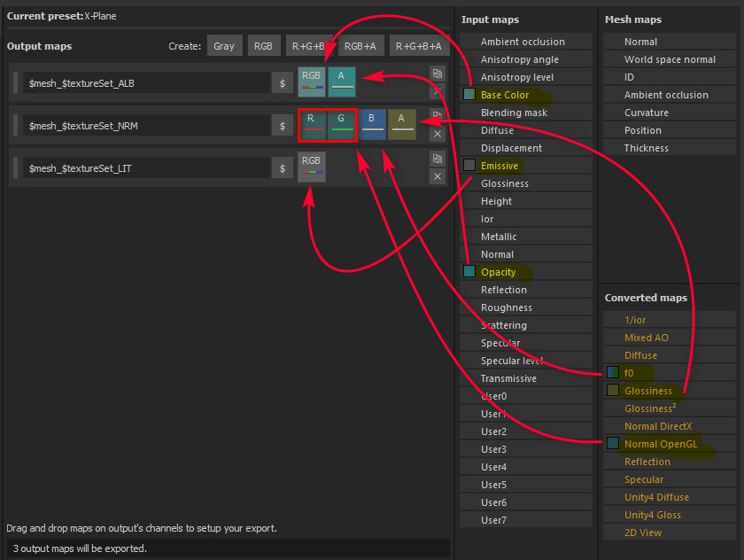Screen dimensions: 744x560
Task: Create an R+G+B+A output map
Action: [418, 46]
